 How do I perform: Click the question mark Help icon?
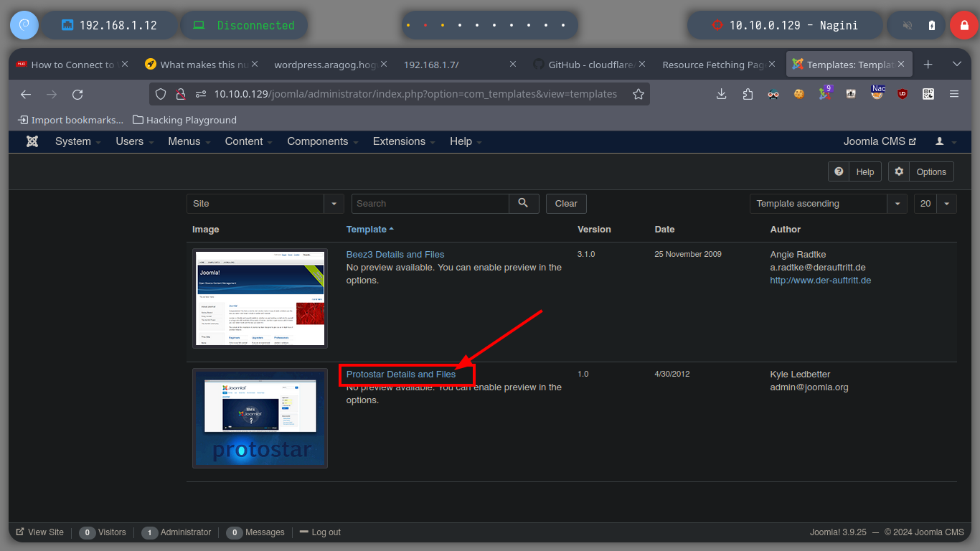click(839, 171)
